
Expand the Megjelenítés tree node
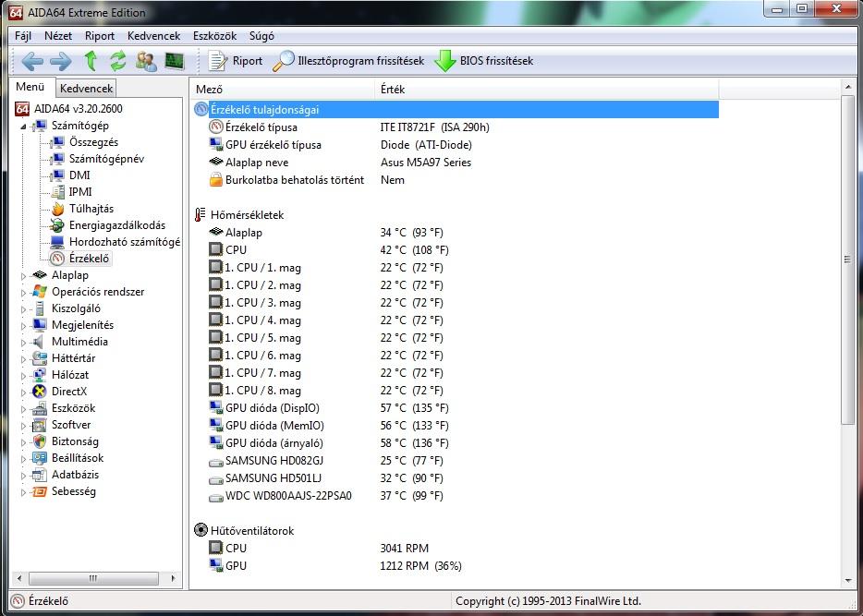pos(24,326)
